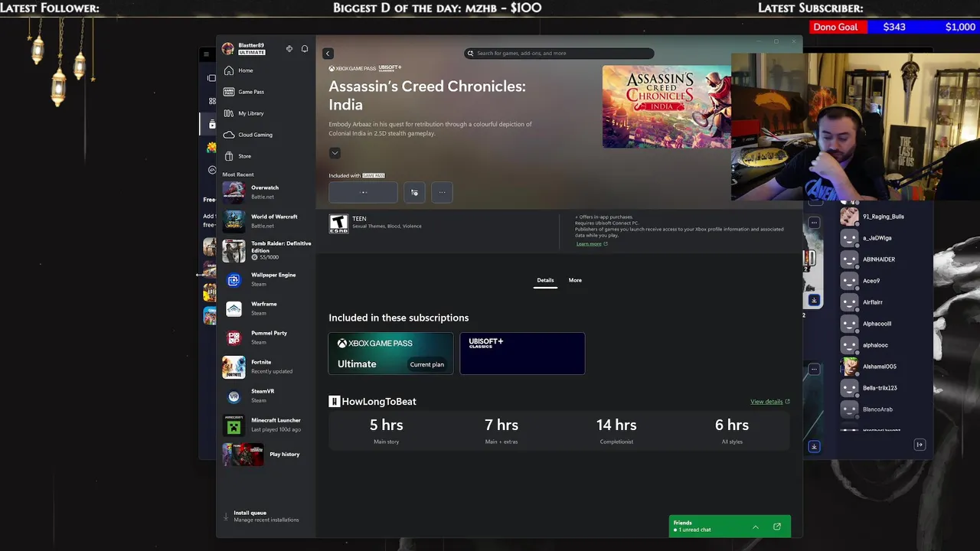Image resolution: width=980 pixels, height=551 pixels.
Task: Click the search field for games and add-ons
Action: pyautogui.click(x=559, y=54)
